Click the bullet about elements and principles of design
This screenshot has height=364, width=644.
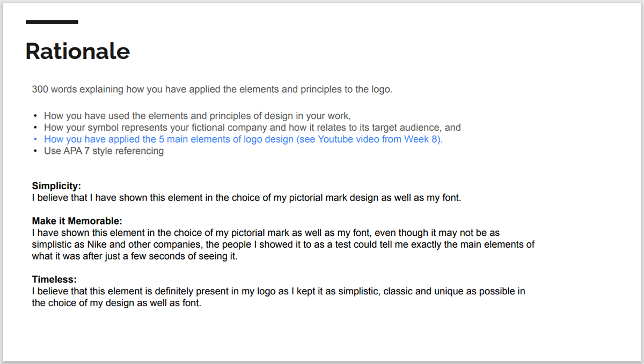point(197,115)
